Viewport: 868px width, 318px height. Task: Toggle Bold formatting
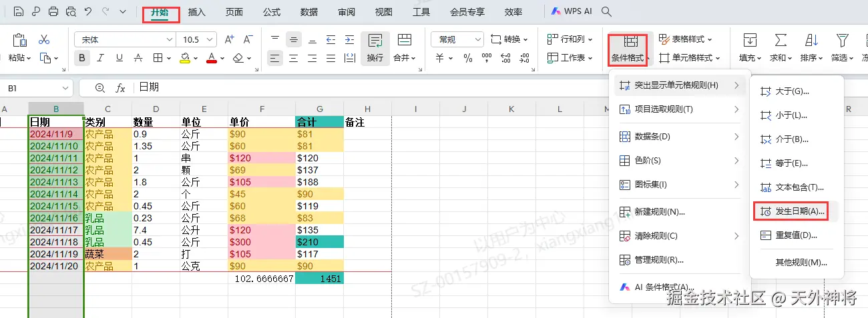(x=82, y=58)
